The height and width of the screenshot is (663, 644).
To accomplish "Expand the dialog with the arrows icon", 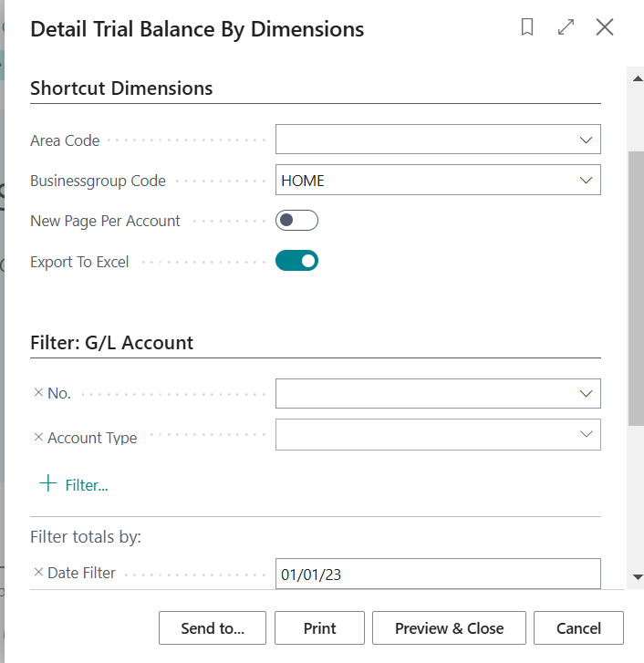I will [566, 27].
